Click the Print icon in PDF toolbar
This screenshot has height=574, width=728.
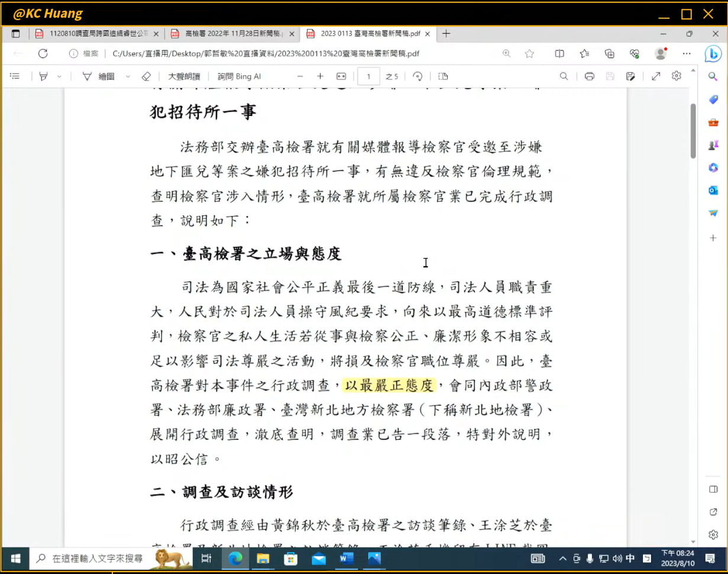(589, 76)
